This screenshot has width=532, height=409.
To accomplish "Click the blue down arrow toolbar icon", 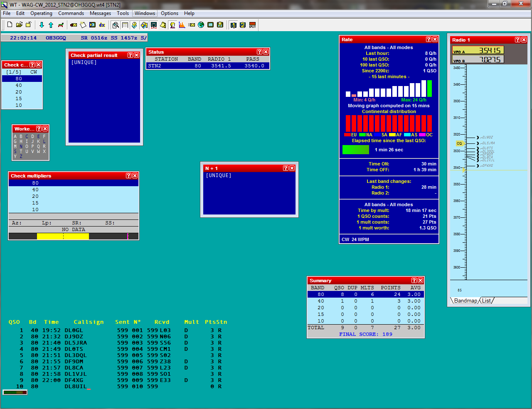I will coord(42,25).
